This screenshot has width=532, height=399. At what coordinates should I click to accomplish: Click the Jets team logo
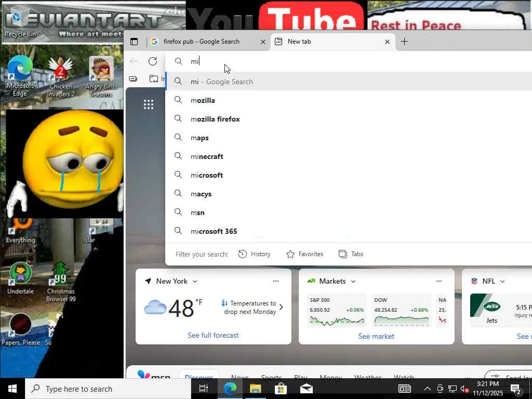click(x=491, y=305)
